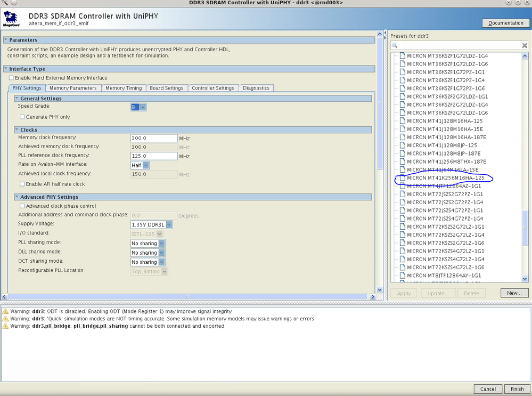Switch to the Memory Timing tab
Image resolution: width=532 pixels, height=396 pixels.
[124, 88]
